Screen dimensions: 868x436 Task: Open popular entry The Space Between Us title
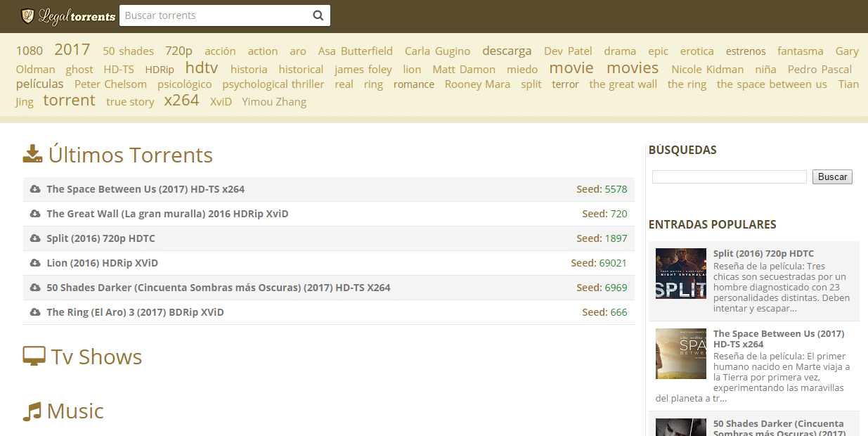[x=779, y=339]
